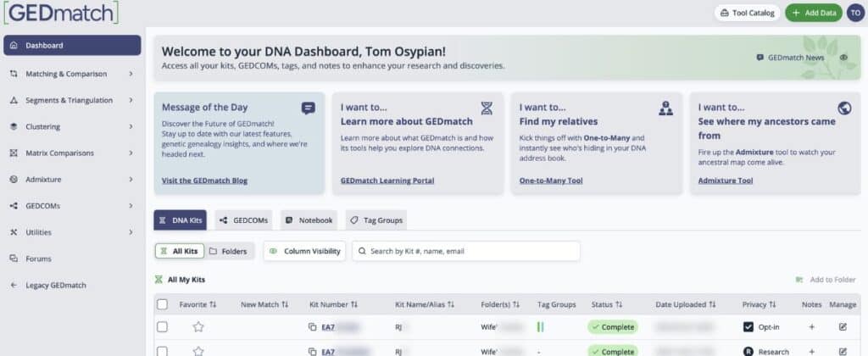Click the GEDmatch logo
868x356 pixels.
61,12
